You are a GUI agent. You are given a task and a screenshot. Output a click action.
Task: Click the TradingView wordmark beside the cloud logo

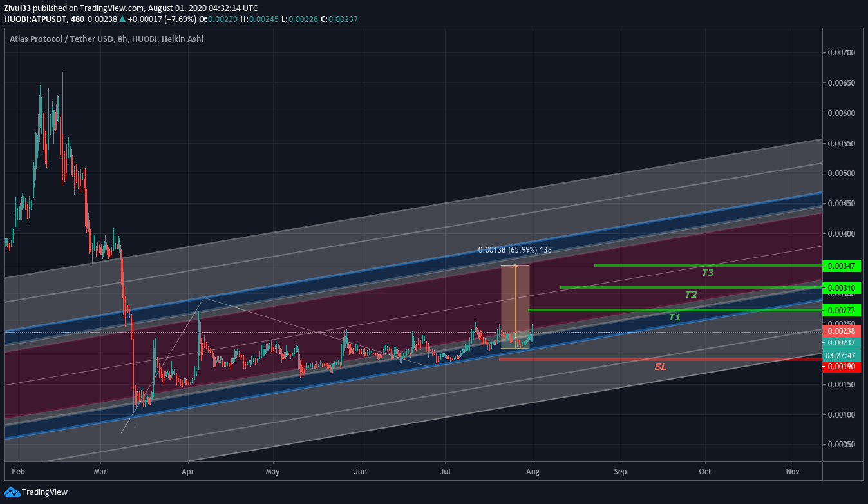(x=44, y=492)
